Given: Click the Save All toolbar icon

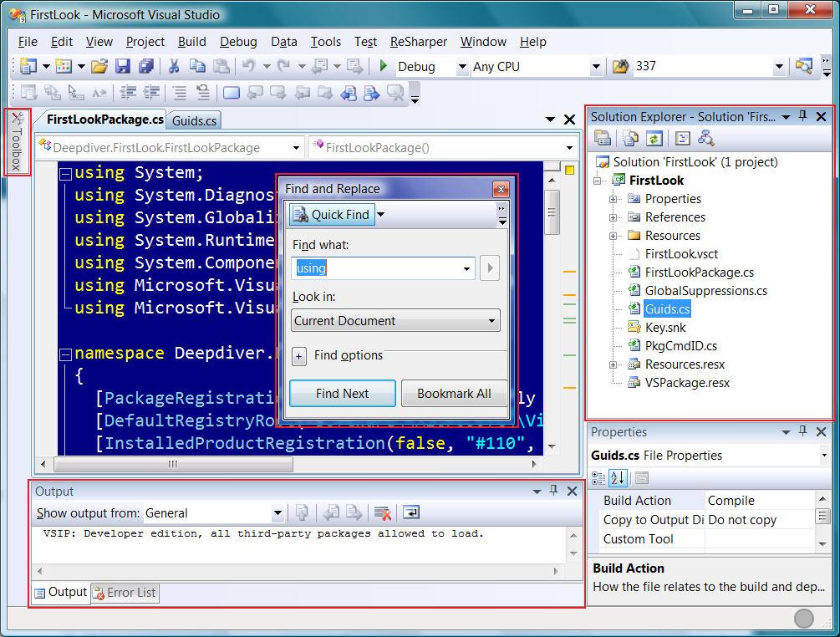Looking at the screenshot, I should (x=145, y=66).
